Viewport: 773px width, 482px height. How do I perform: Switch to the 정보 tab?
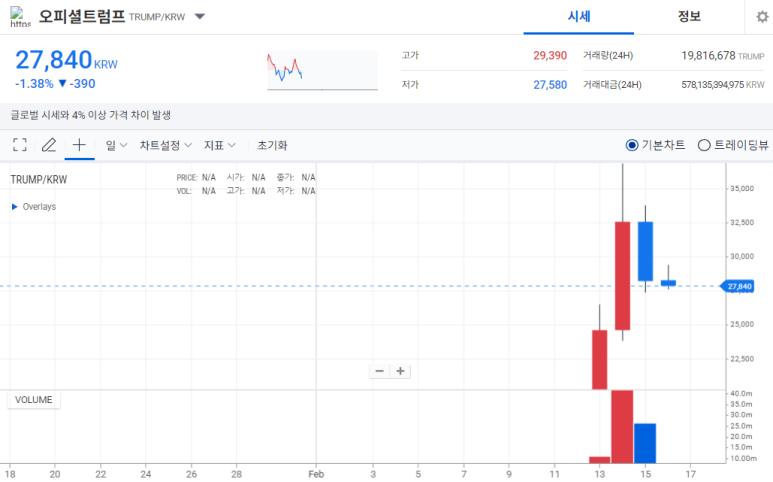689,17
